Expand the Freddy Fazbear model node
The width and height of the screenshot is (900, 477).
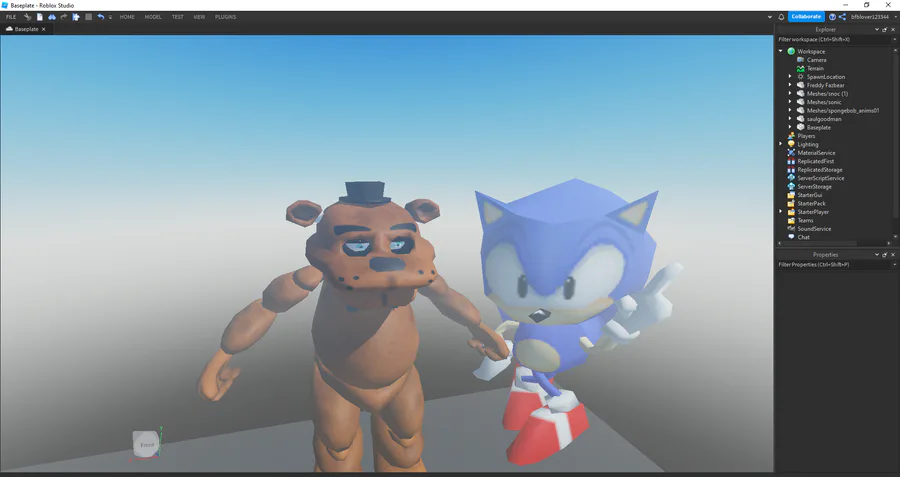(x=790, y=85)
